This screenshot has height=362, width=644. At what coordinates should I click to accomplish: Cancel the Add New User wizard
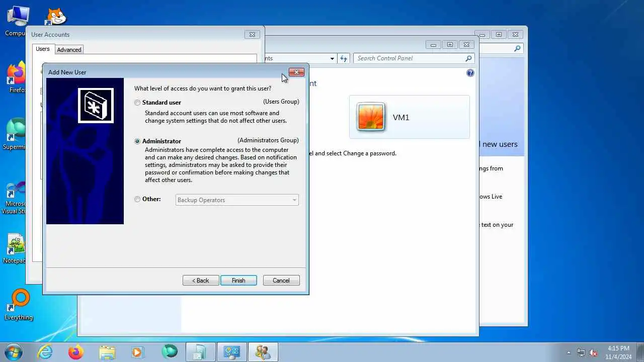coord(281,281)
